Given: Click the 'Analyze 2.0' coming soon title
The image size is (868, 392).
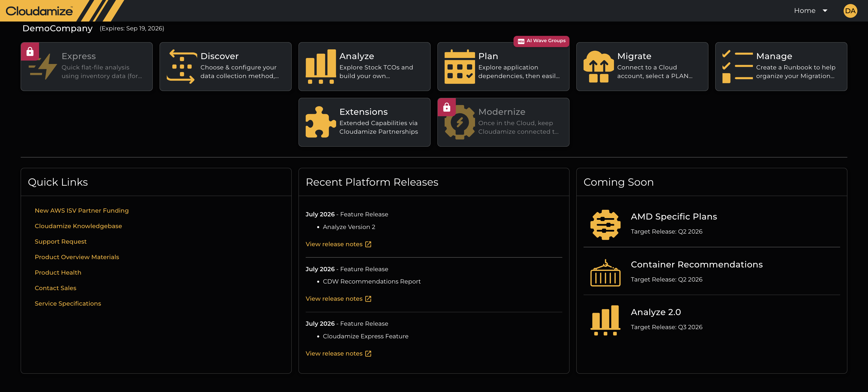Looking at the screenshot, I should (656, 312).
